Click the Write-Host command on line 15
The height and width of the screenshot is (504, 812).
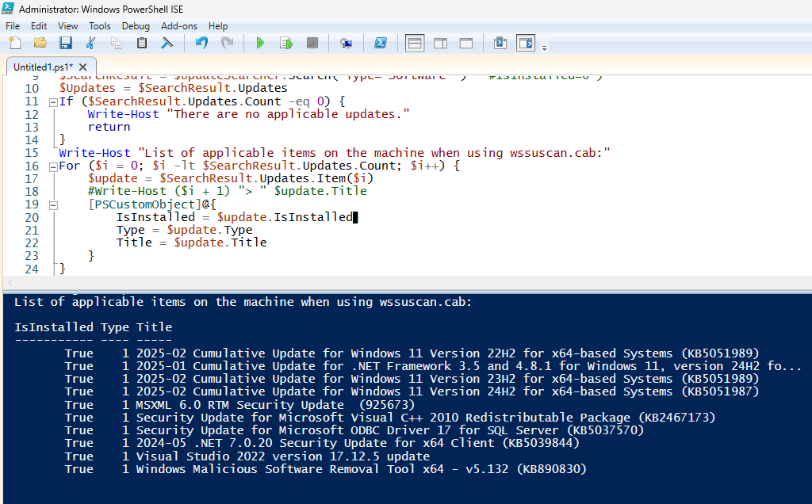pos(95,153)
